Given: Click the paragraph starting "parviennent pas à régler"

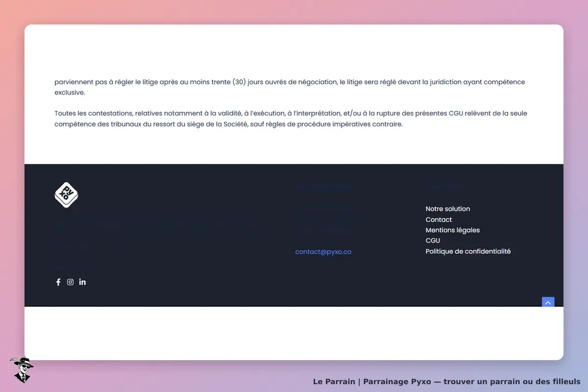Looking at the screenshot, I should (x=290, y=87).
